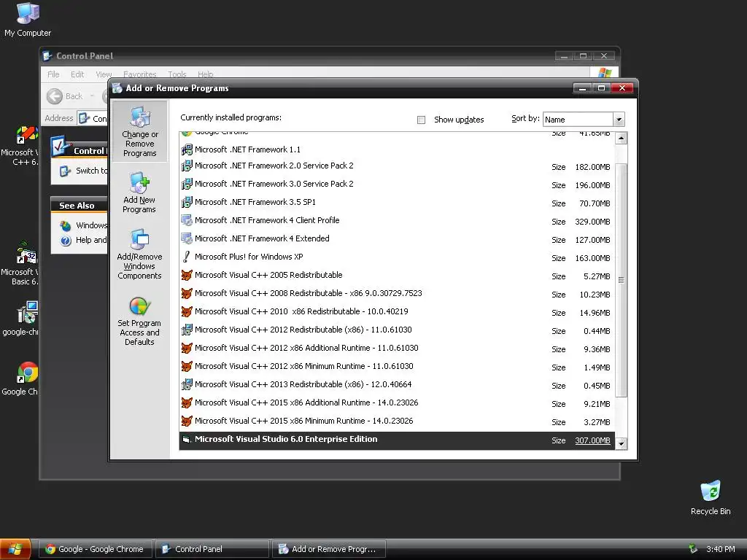Click the Back button in Control Panel

65,96
